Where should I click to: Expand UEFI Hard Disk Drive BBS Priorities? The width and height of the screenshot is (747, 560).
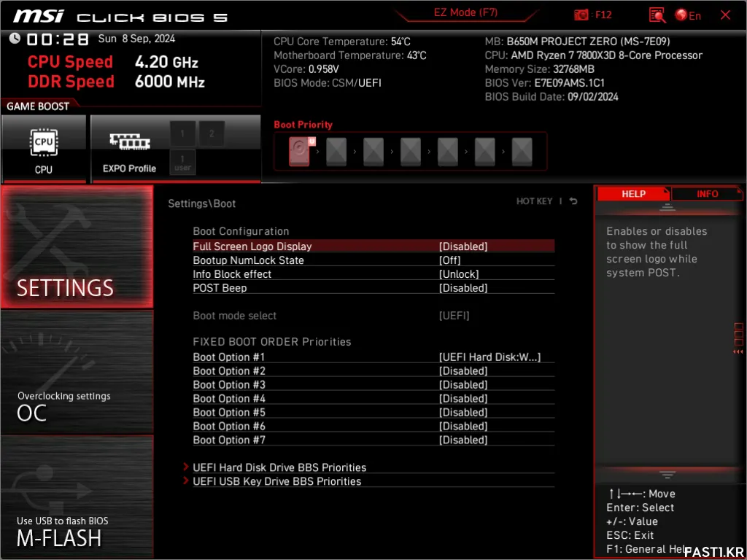pyautogui.click(x=279, y=467)
